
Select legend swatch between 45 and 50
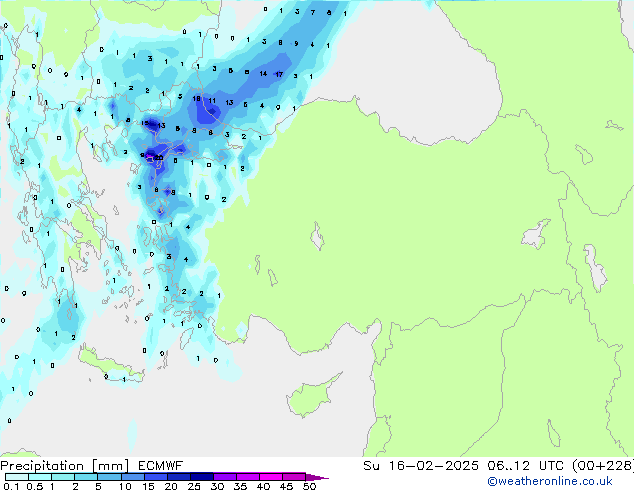[x=294, y=477]
